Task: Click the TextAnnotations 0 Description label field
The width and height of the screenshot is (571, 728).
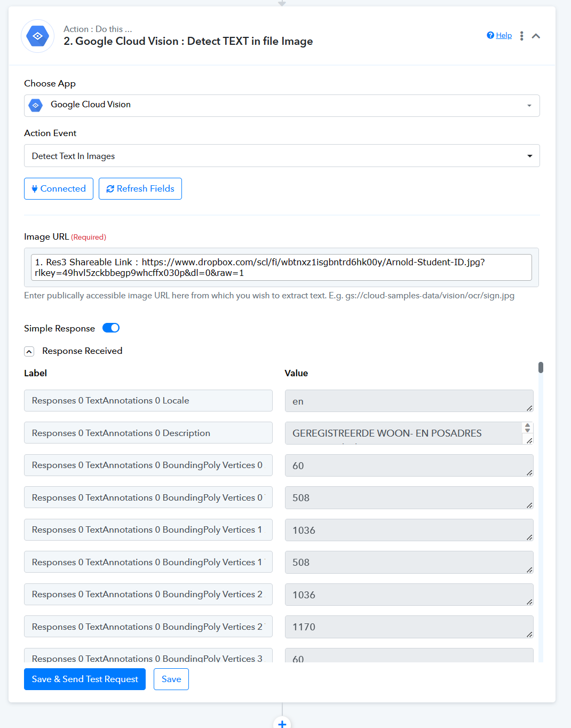Action: [x=148, y=433]
